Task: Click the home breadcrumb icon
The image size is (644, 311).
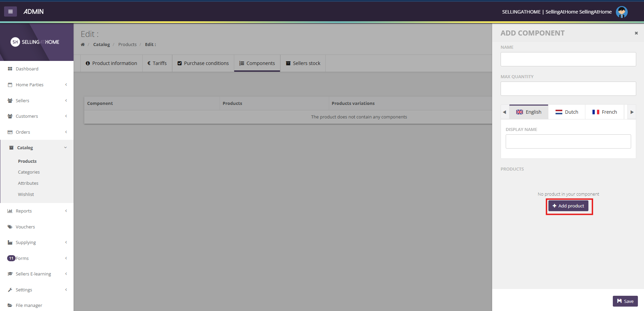Action: click(x=83, y=45)
